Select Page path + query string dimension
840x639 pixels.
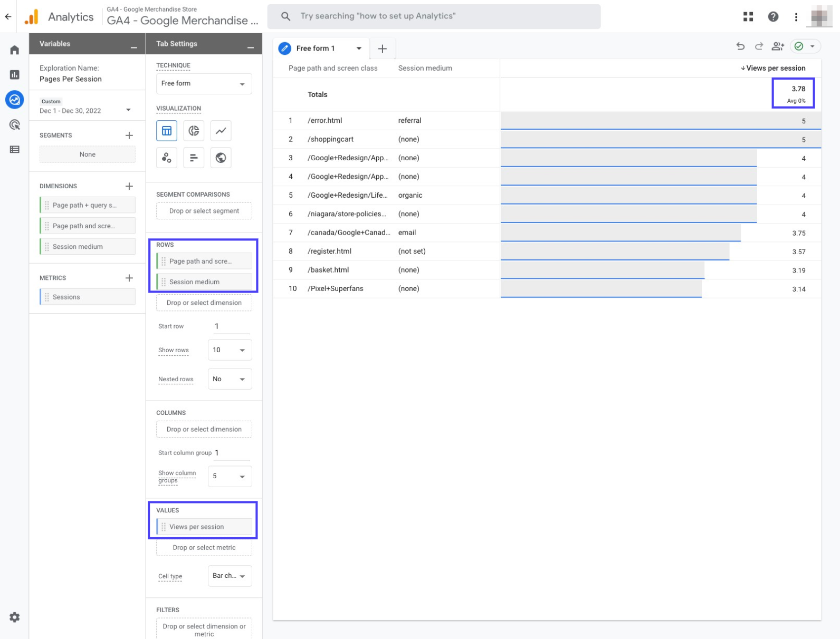pos(87,205)
